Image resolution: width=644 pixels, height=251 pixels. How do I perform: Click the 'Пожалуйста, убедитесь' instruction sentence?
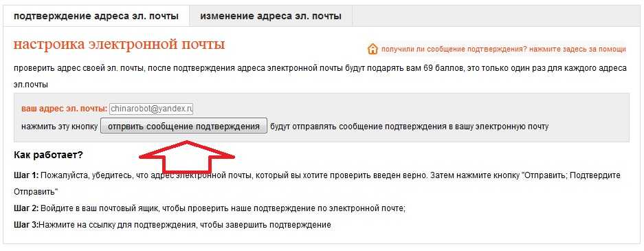pyautogui.click(x=317, y=183)
